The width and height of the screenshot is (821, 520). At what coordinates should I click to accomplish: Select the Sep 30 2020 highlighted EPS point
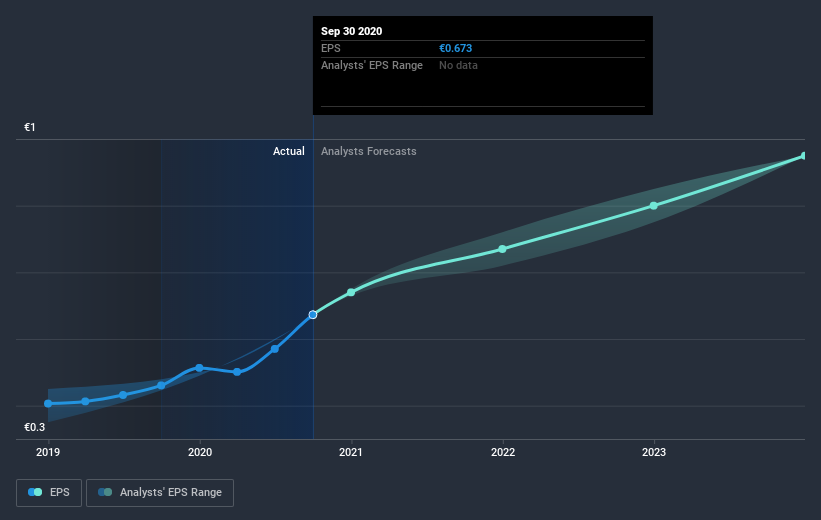pos(313,315)
